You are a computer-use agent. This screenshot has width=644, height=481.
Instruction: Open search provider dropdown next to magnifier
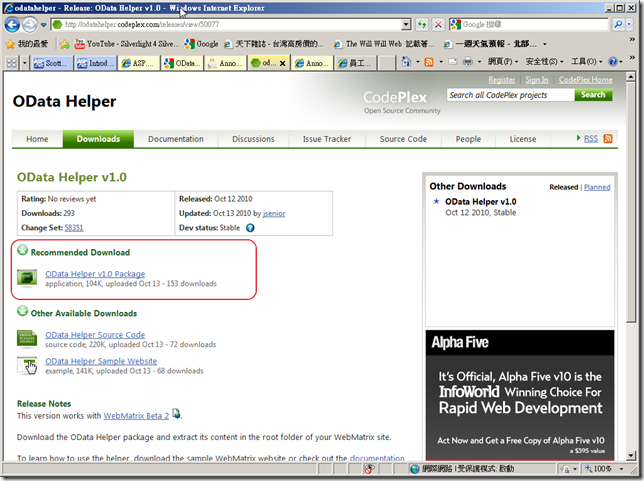tap(629, 25)
